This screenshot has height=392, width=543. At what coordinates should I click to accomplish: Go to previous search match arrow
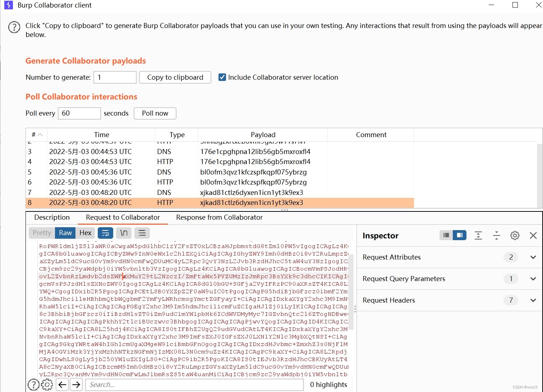(x=63, y=384)
